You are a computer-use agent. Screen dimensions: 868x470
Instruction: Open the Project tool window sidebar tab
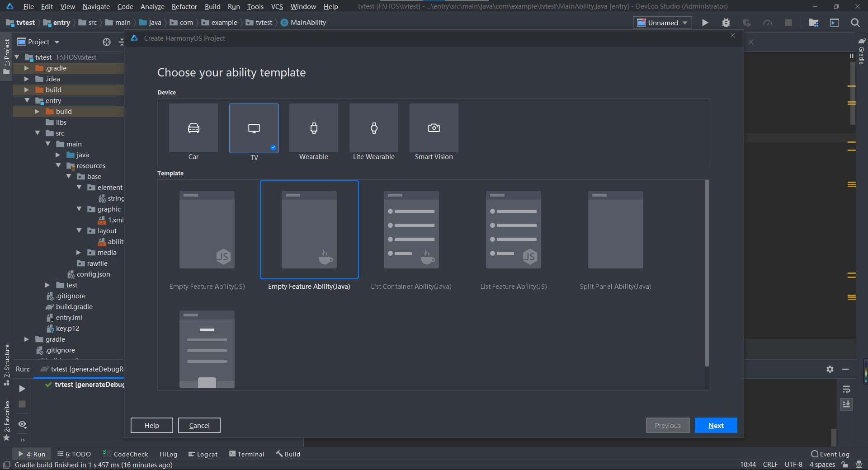(6, 56)
